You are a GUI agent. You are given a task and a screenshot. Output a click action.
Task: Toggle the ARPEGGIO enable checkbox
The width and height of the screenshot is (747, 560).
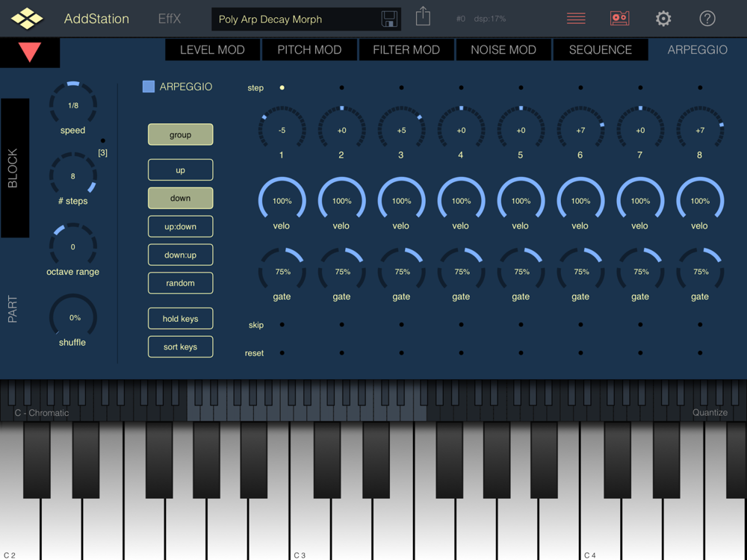tap(149, 87)
